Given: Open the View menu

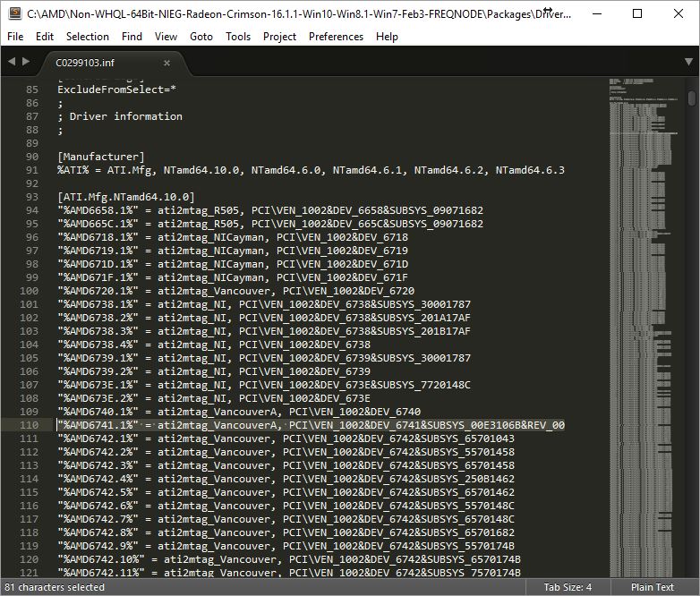Looking at the screenshot, I should 166,37.
